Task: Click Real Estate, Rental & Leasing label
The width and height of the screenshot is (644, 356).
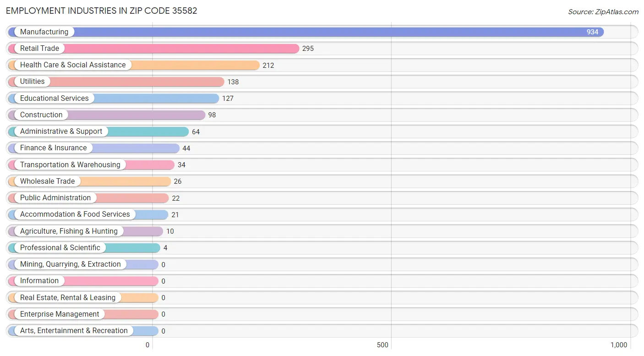Action: pos(68,298)
